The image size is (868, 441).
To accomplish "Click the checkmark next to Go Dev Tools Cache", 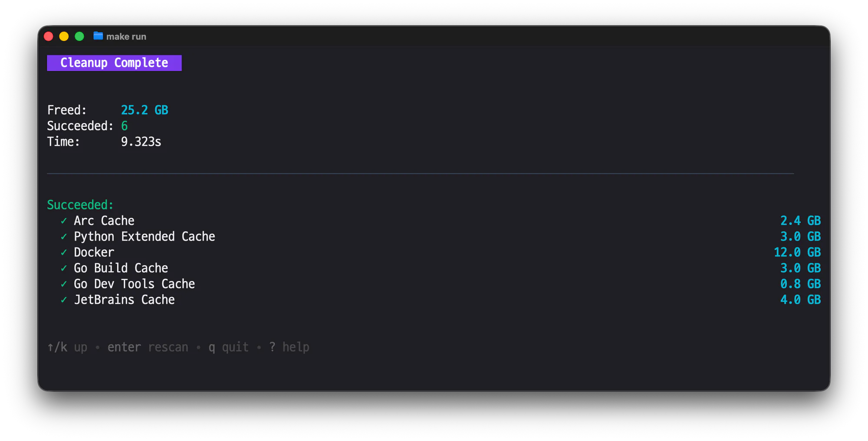I will 64,284.
